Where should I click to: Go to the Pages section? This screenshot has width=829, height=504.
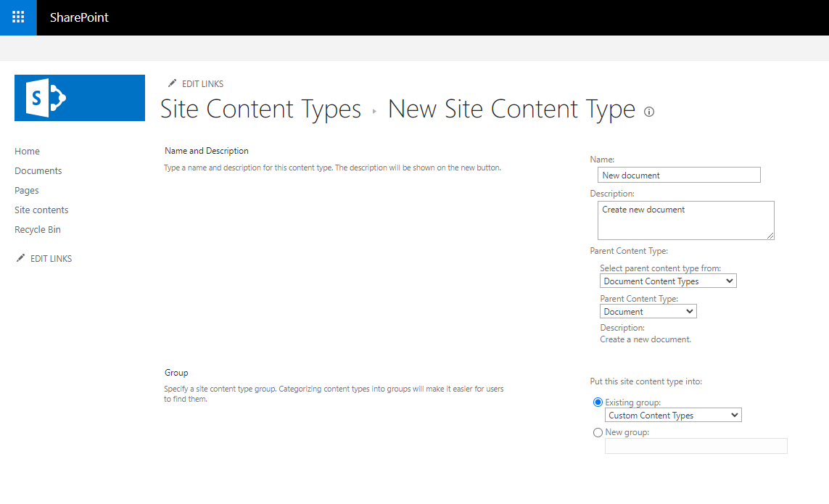coord(26,190)
